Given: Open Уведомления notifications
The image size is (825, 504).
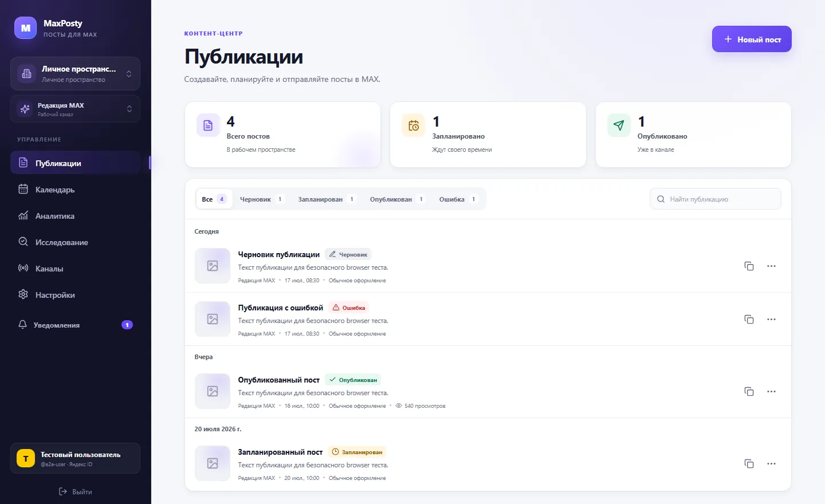Looking at the screenshot, I should [76, 325].
